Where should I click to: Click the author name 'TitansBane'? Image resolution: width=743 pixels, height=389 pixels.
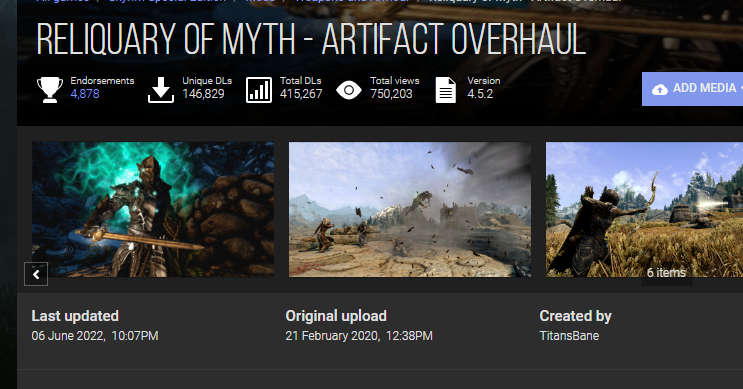pos(569,336)
